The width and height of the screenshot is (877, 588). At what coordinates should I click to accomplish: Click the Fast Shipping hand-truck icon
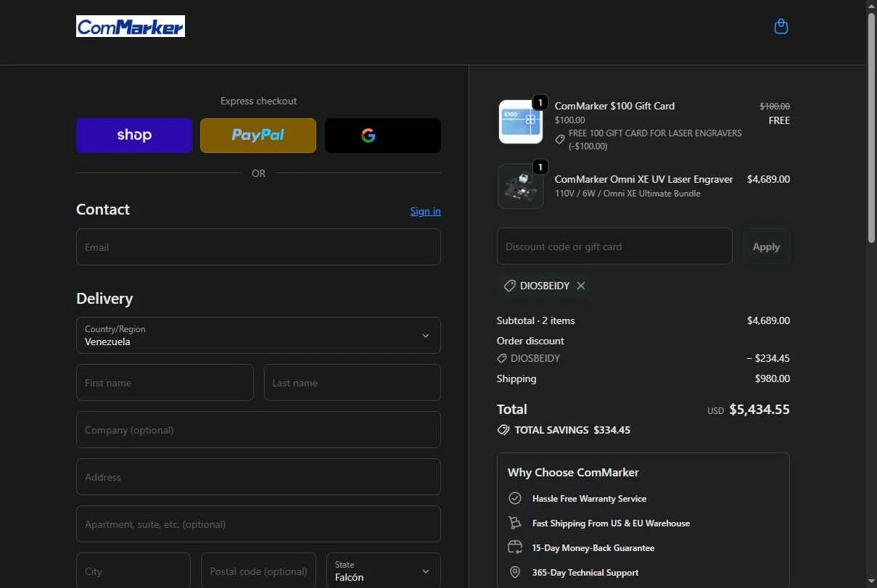(515, 523)
